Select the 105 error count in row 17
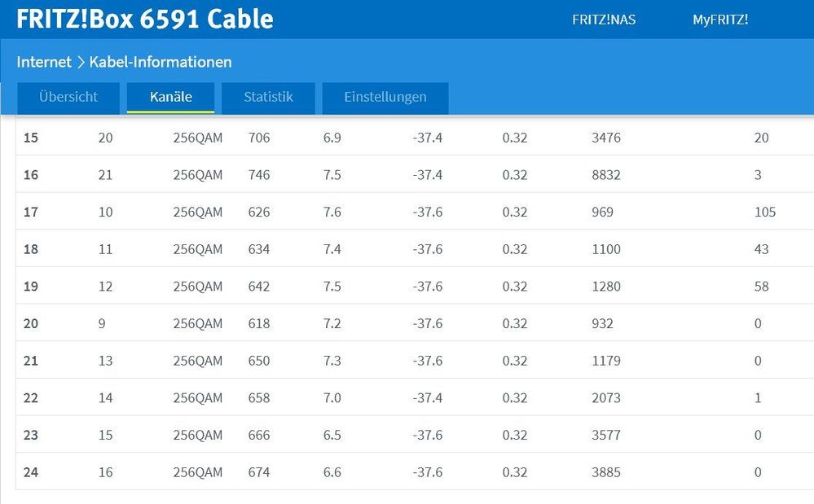Screen dimensions: 814x504 click(x=765, y=213)
